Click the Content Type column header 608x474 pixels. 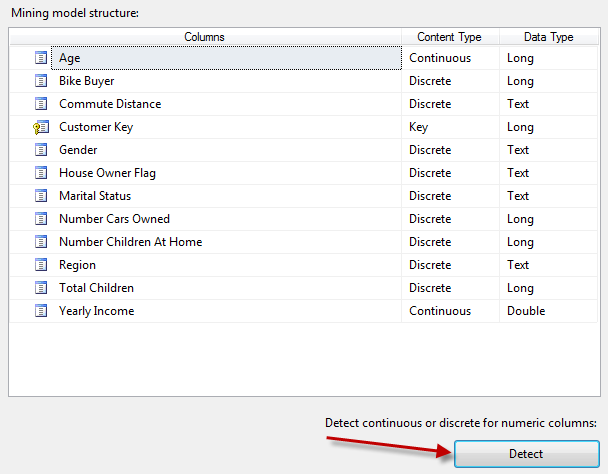450,37
